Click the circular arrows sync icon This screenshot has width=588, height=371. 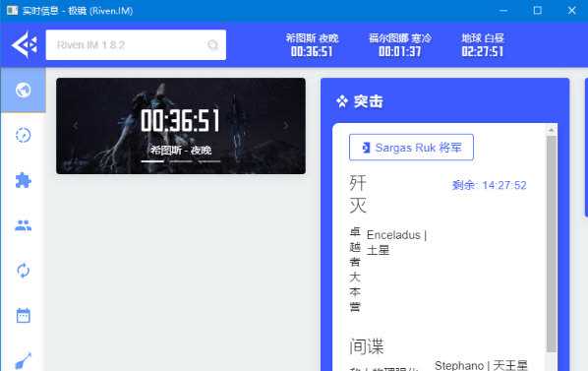pos(24,271)
